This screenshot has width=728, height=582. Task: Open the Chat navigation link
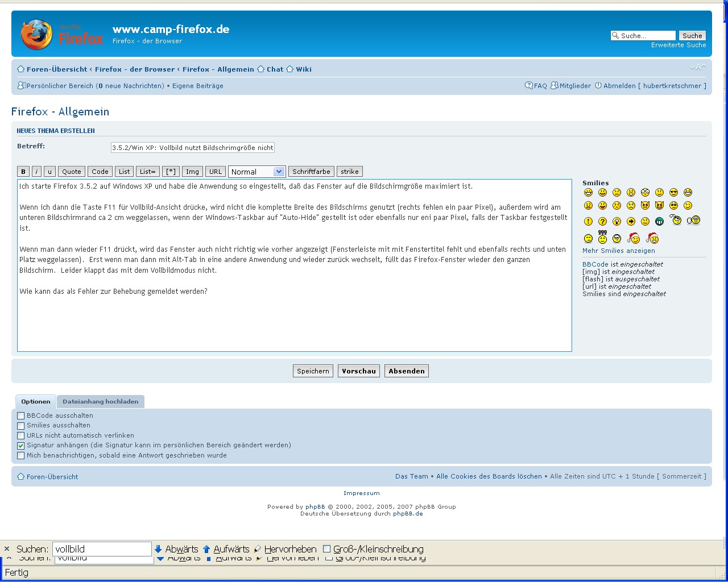[x=275, y=69]
